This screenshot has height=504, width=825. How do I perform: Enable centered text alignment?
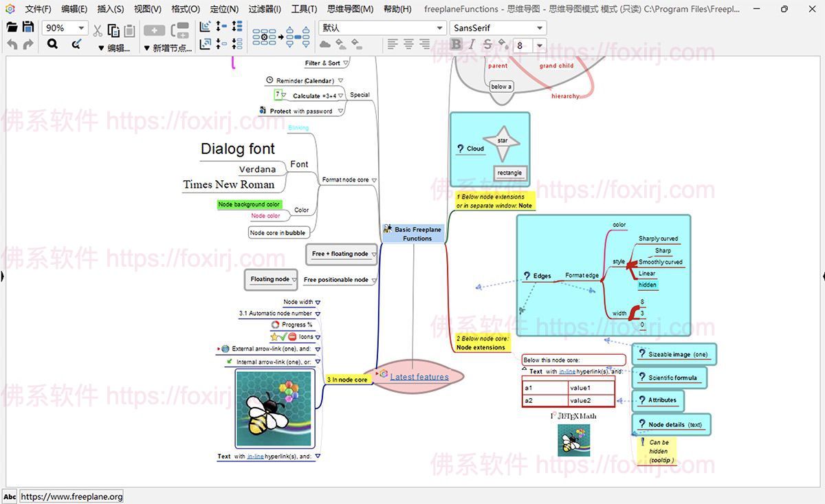pyautogui.click(x=409, y=44)
